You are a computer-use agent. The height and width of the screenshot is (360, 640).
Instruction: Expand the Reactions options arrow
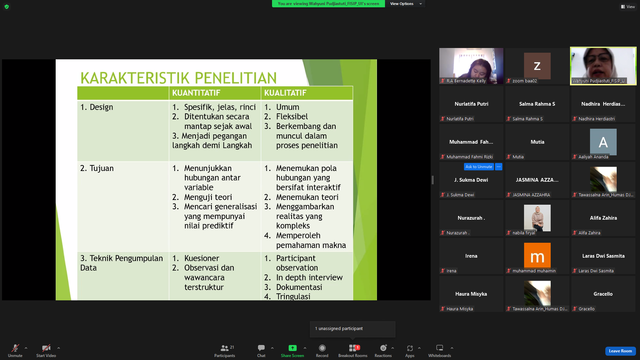(393, 348)
